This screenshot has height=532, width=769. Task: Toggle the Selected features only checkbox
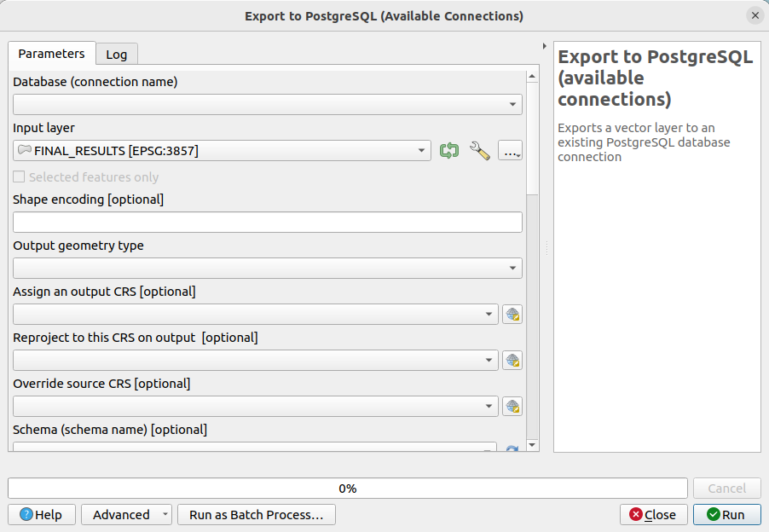19,176
